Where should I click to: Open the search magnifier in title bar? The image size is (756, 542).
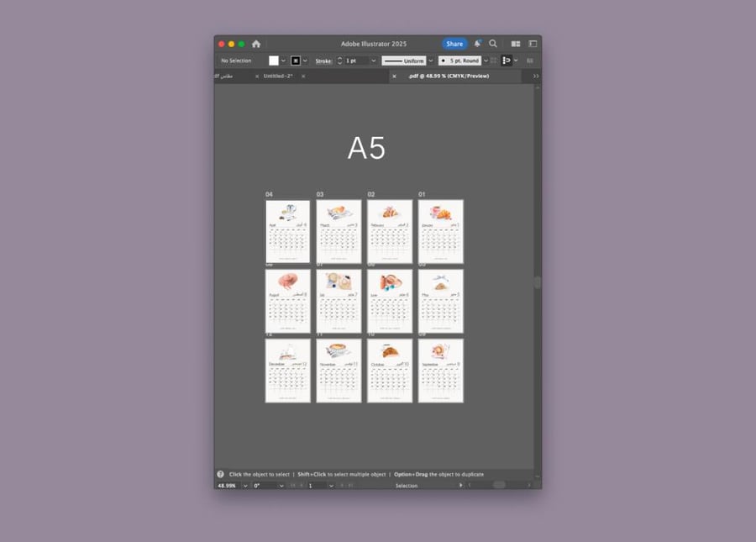tap(493, 44)
